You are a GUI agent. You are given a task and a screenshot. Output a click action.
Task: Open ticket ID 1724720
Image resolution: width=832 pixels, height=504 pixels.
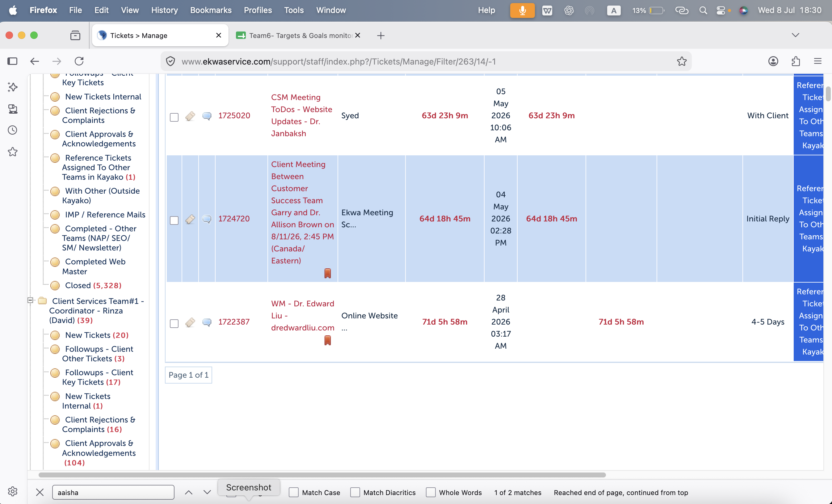(234, 219)
